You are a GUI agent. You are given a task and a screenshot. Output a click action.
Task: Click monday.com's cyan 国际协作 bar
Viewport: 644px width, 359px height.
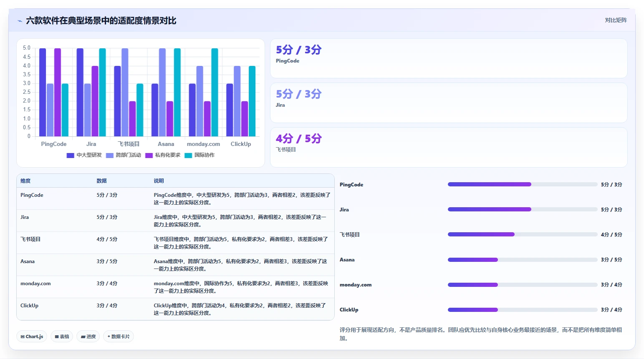(215, 92)
